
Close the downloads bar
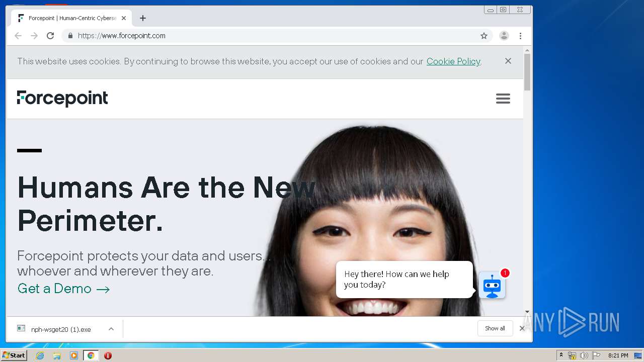522,328
